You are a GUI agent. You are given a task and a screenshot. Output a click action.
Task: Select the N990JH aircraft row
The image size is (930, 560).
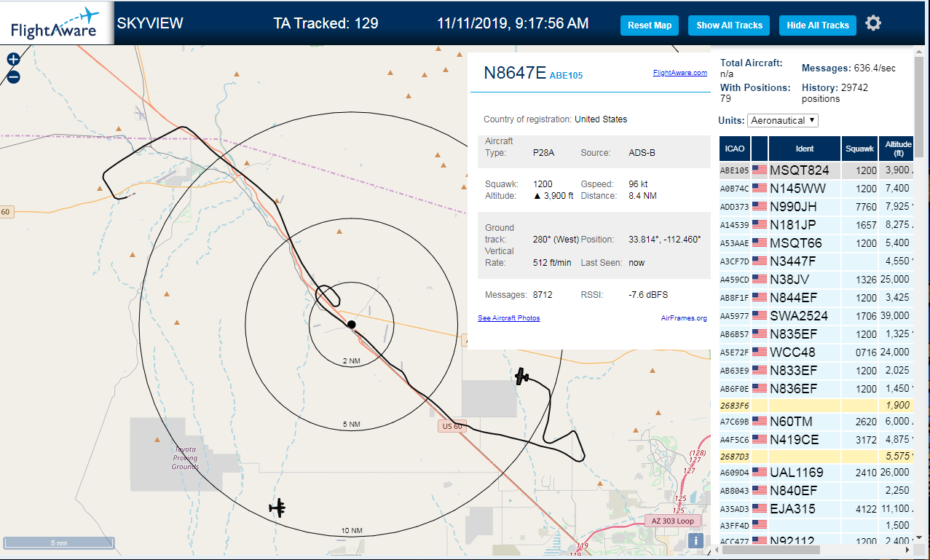(816, 207)
